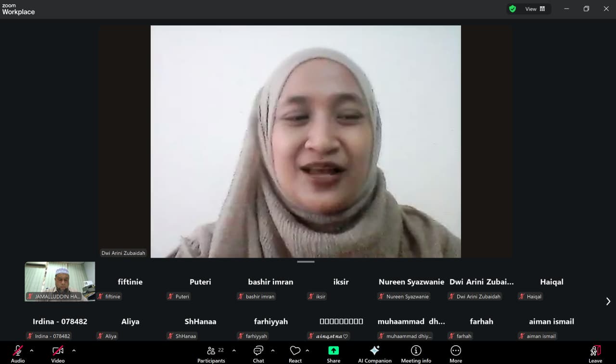Click the muted mic icon beside fiftinie

pos(101,297)
